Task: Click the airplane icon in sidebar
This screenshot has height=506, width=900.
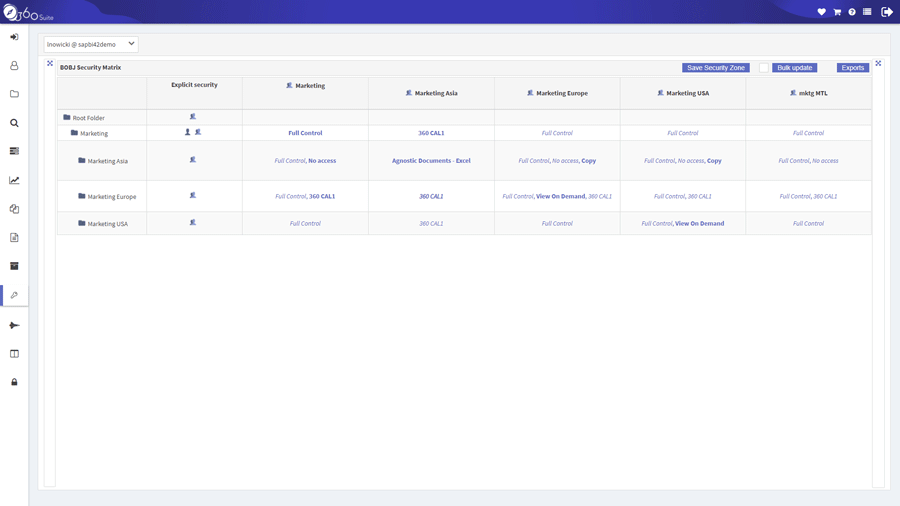Action: (x=14, y=325)
